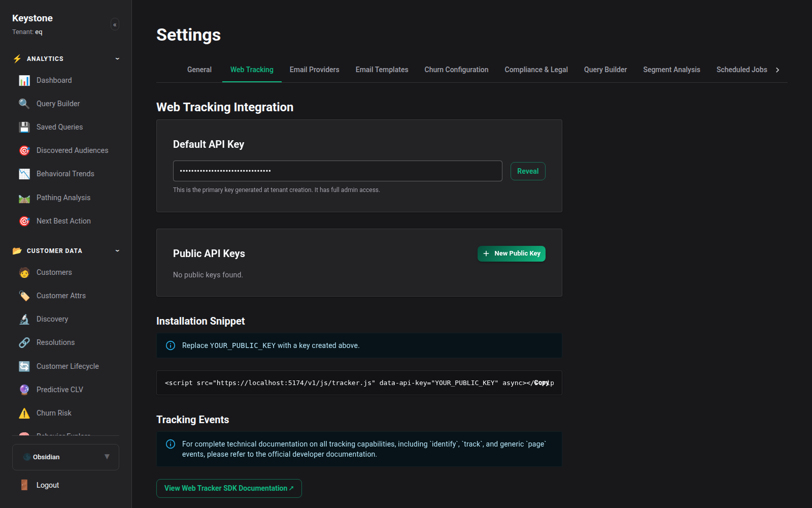Open the Segment Analysis tab

672,70
